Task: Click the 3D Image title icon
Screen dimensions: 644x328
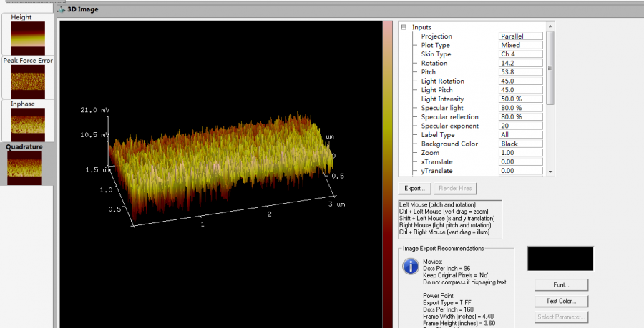Action: (x=62, y=9)
